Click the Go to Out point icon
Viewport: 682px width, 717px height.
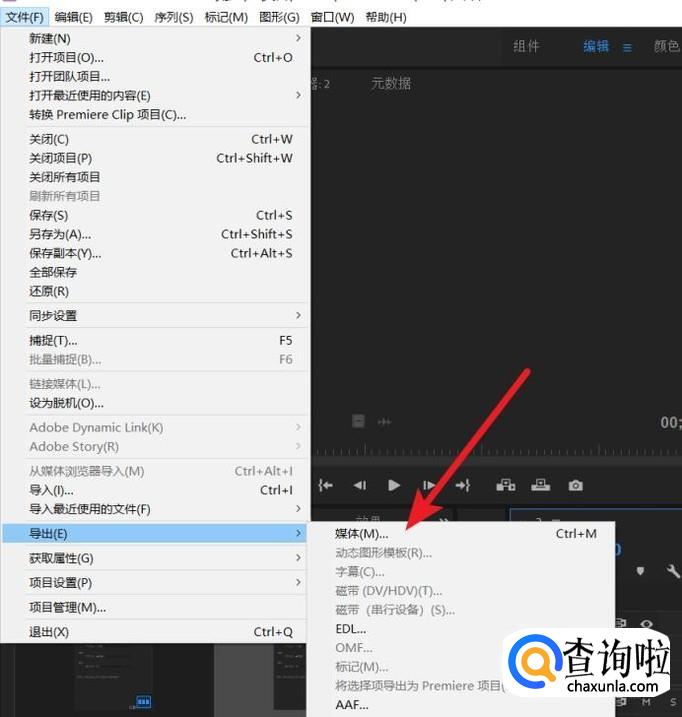(x=462, y=485)
